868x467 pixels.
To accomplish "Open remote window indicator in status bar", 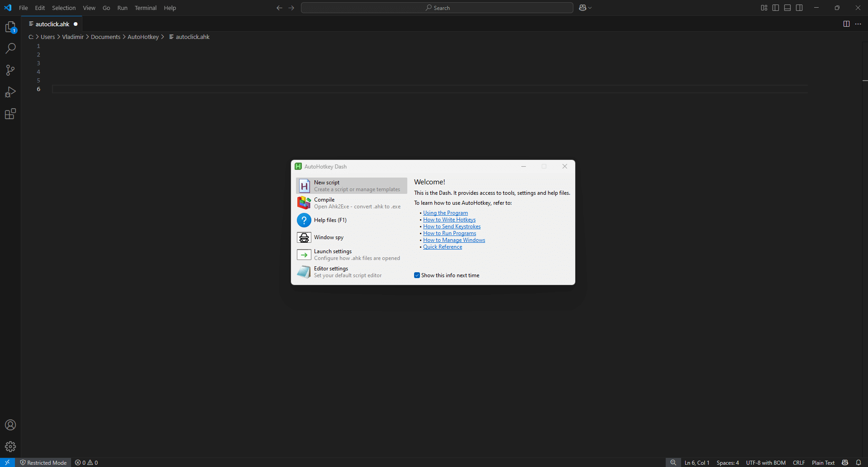I will click(7, 462).
